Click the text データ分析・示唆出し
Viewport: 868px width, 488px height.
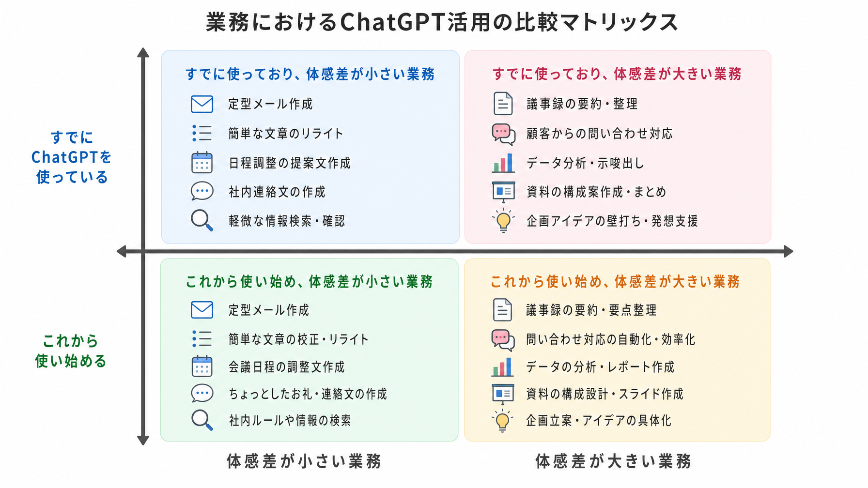tap(586, 163)
